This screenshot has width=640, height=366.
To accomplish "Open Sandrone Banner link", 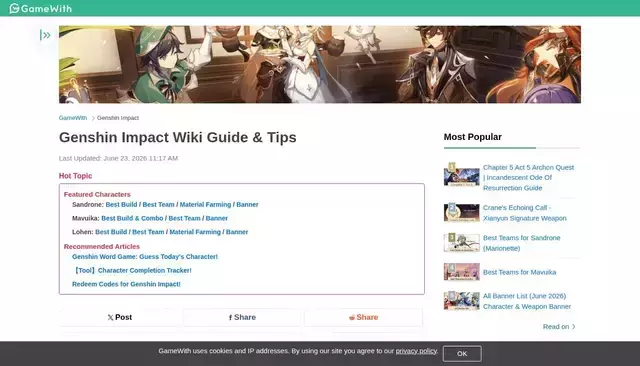I will click(247, 204).
